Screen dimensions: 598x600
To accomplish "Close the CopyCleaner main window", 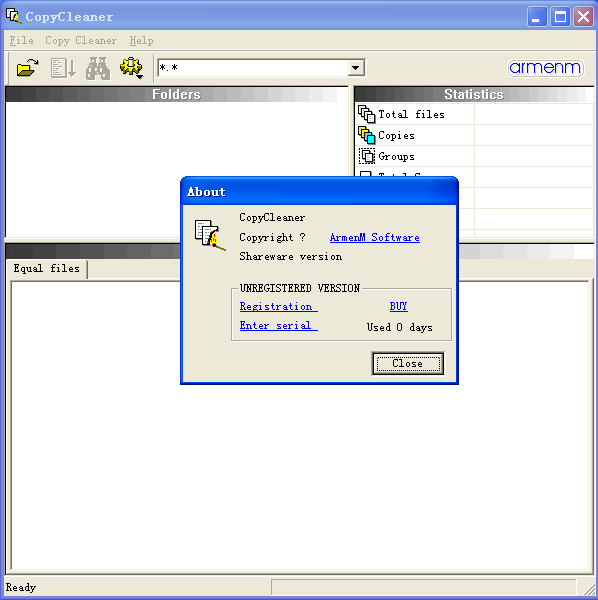I will (583, 17).
